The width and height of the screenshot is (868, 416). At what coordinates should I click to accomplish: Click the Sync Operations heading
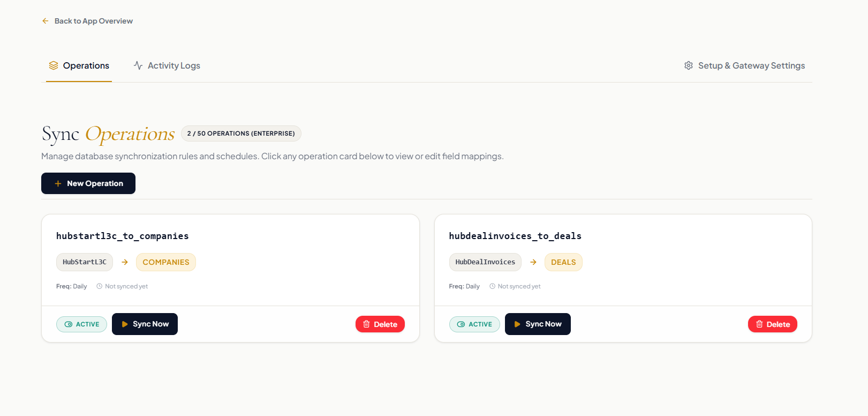[x=108, y=134]
